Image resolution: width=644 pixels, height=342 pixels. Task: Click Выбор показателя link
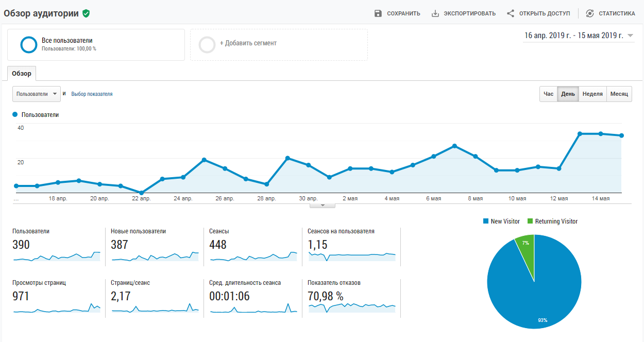92,94
